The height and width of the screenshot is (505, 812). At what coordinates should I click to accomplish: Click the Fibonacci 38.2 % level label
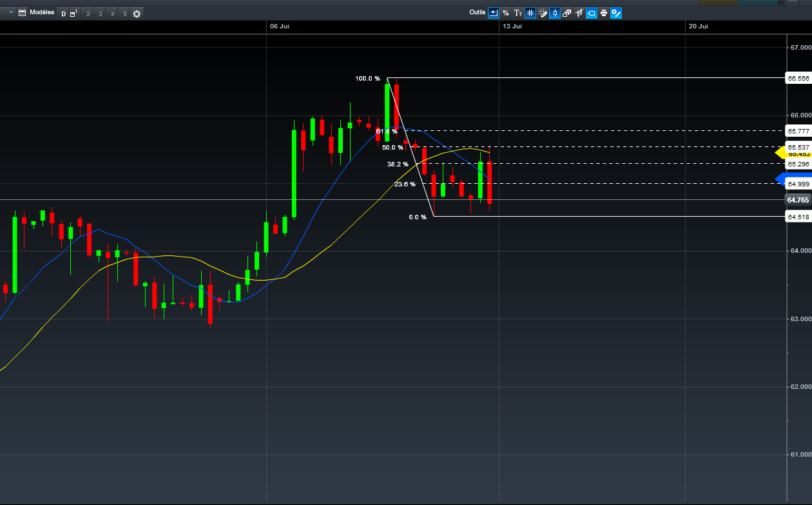click(x=398, y=164)
